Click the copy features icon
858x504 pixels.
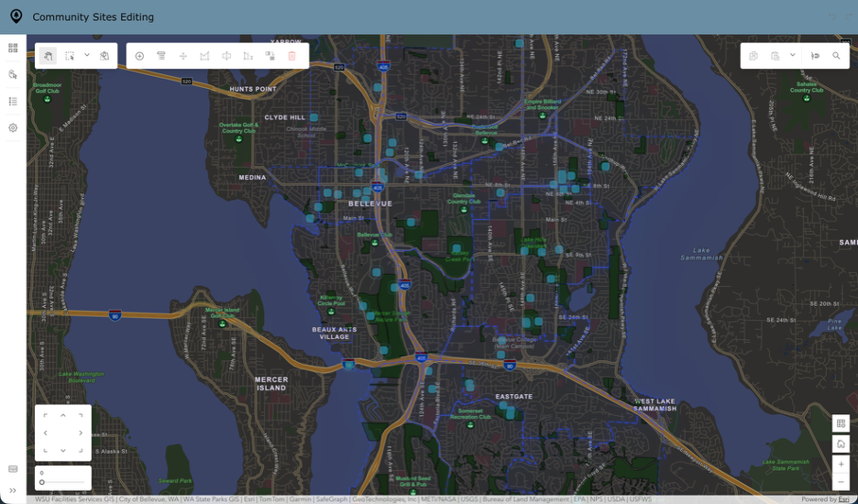pos(753,56)
